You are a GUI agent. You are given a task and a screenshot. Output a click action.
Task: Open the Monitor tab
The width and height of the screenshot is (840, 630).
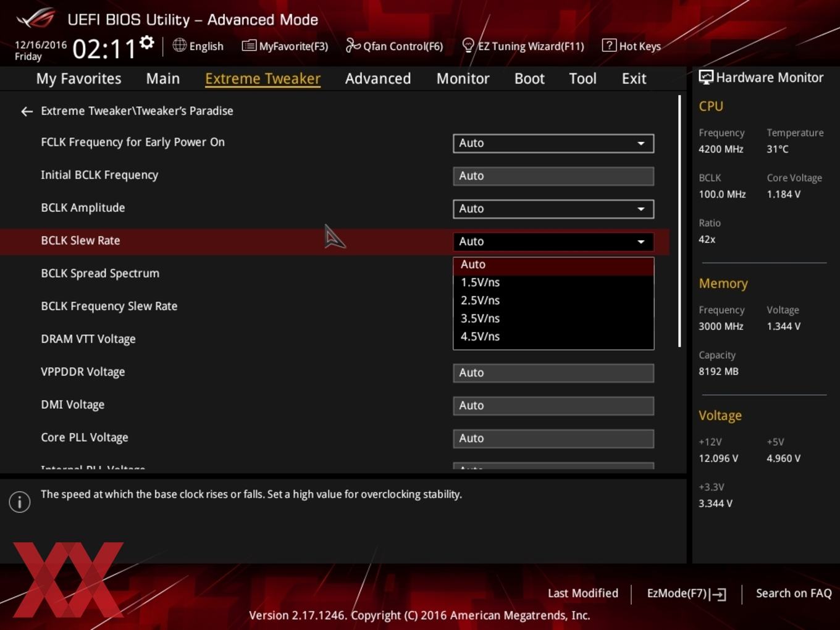click(x=463, y=78)
